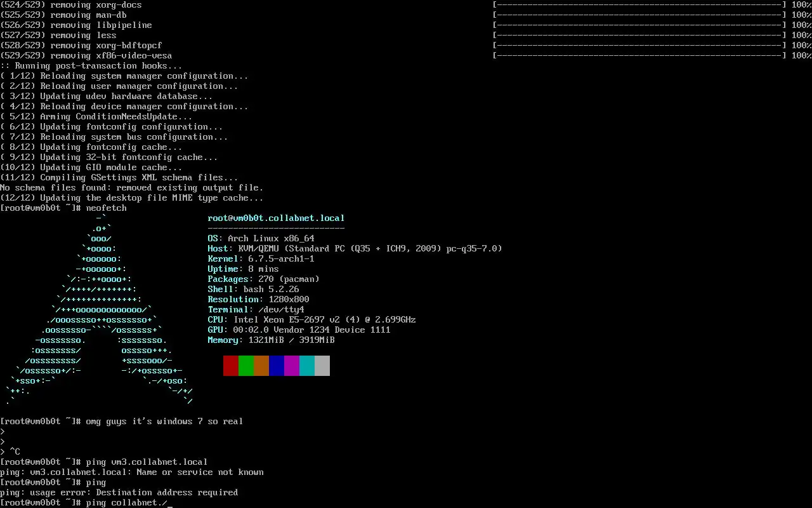Click 'Reloading device manager configuration...' line
The image size is (812, 508).
pyautogui.click(x=124, y=107)
